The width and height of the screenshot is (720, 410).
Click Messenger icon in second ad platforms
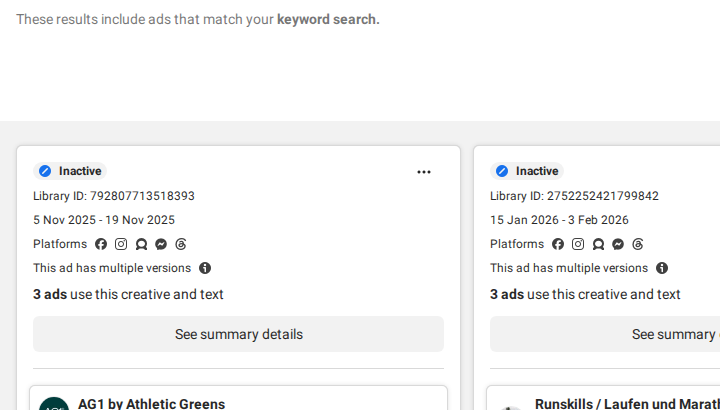tap(618, 244)
